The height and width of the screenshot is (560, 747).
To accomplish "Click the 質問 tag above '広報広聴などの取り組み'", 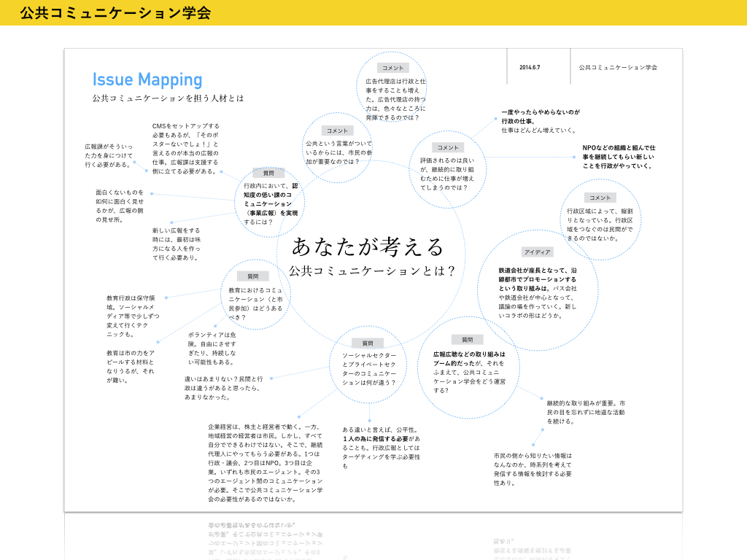I will pos(467,340).
